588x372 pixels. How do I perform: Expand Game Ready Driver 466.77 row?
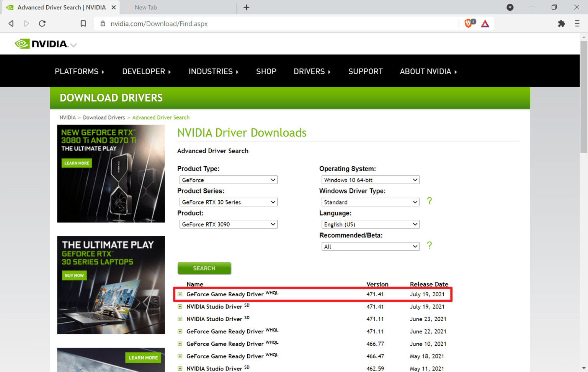(180, 344)
